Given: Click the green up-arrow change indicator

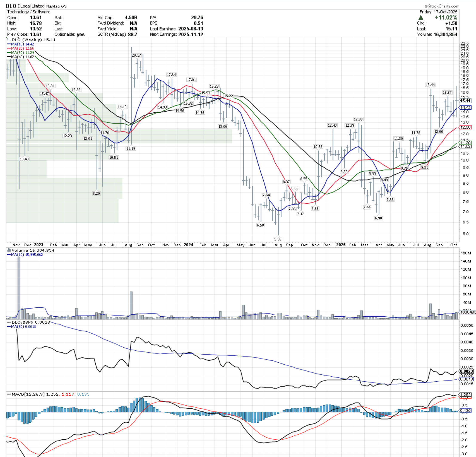Looking at the screenshot, I should coord(421,18).
